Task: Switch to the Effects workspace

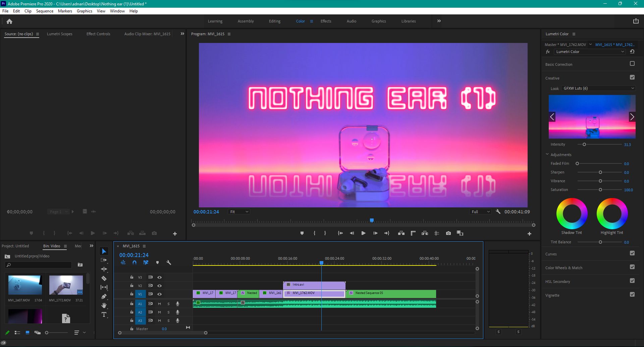Action: point(326,21)
